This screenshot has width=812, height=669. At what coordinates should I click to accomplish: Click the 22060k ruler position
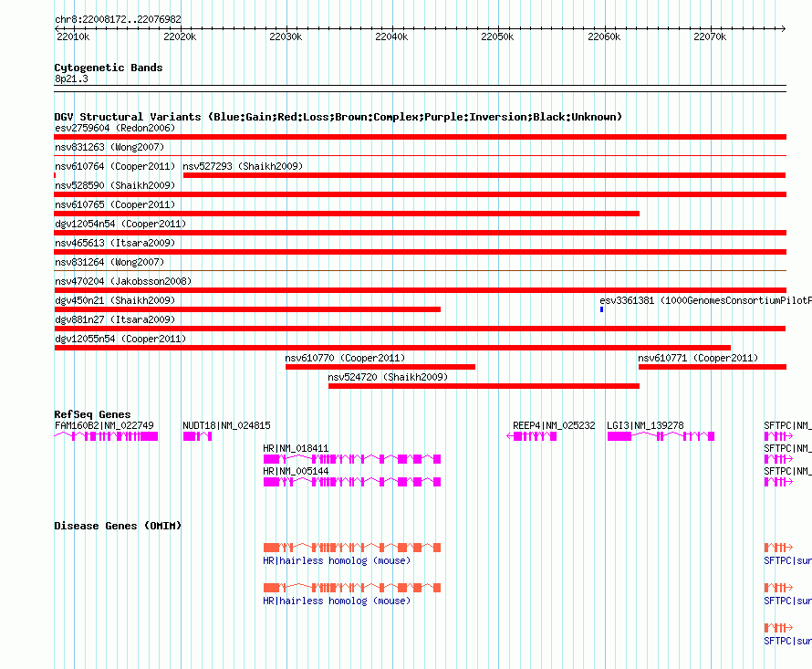[x=604, y=37]
